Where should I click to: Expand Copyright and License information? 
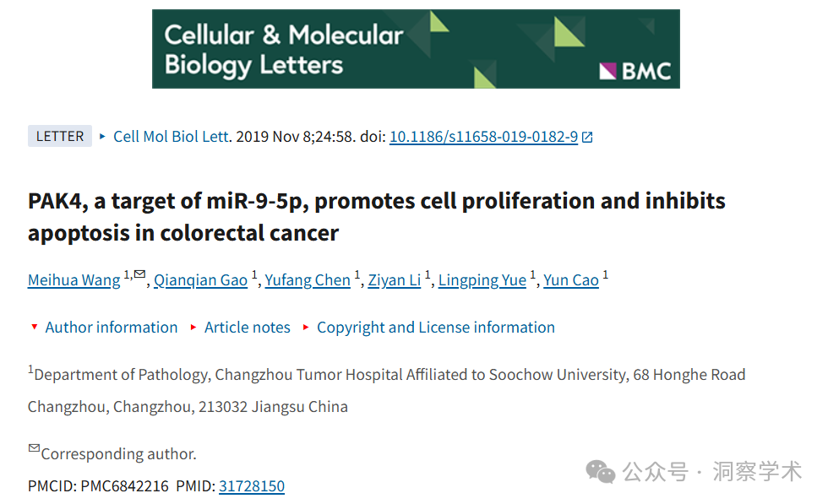429,328
